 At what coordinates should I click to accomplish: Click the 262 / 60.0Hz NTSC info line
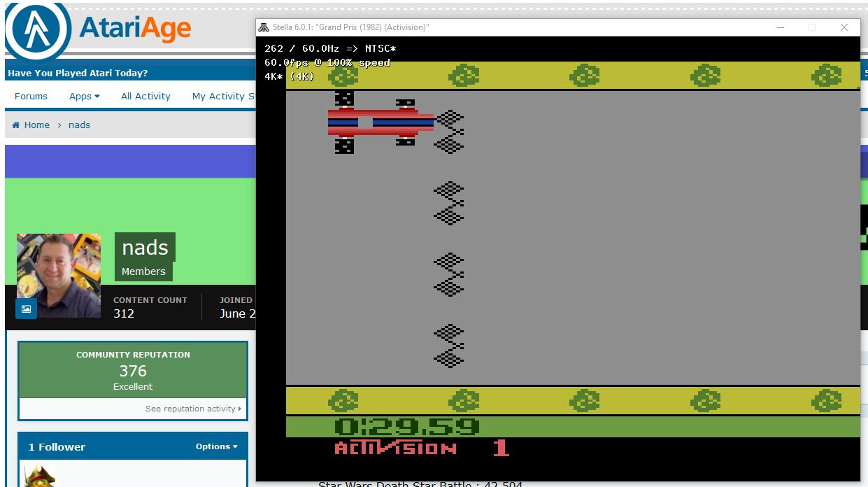[330, 49]
